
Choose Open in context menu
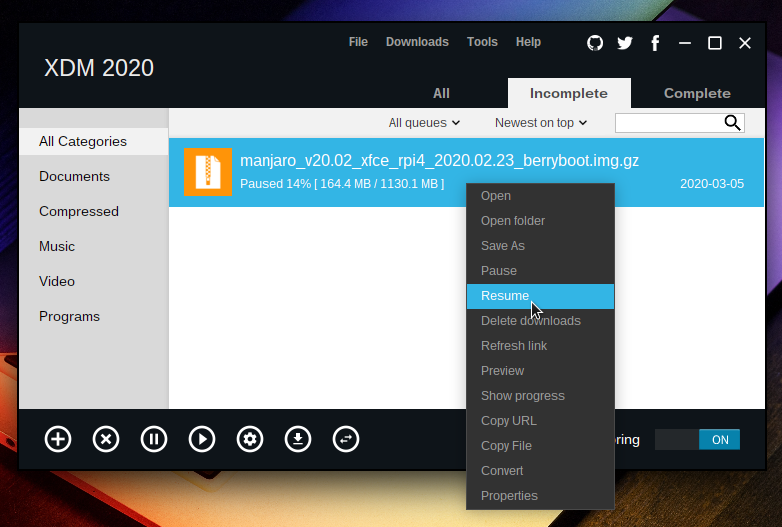(540, 196)
